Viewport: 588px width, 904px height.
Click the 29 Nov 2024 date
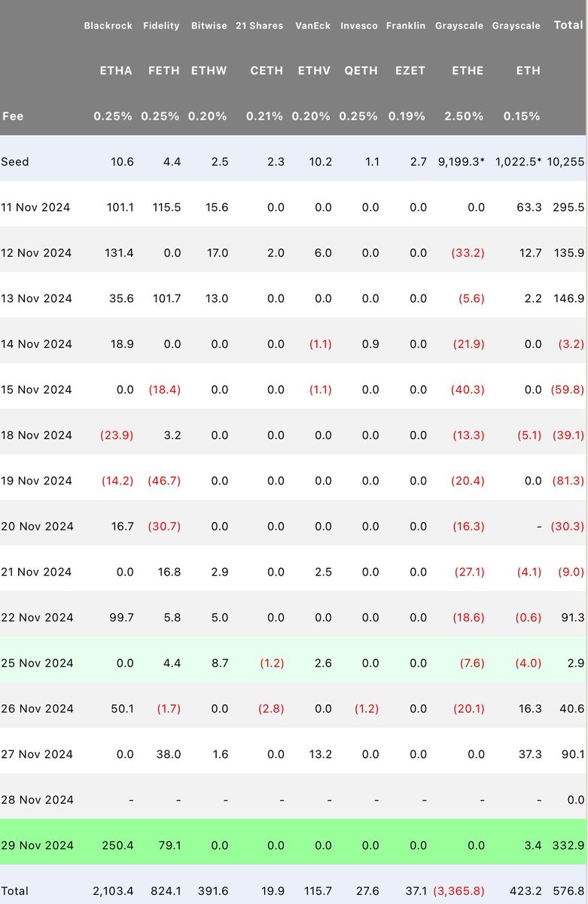(x=36, y=845)
